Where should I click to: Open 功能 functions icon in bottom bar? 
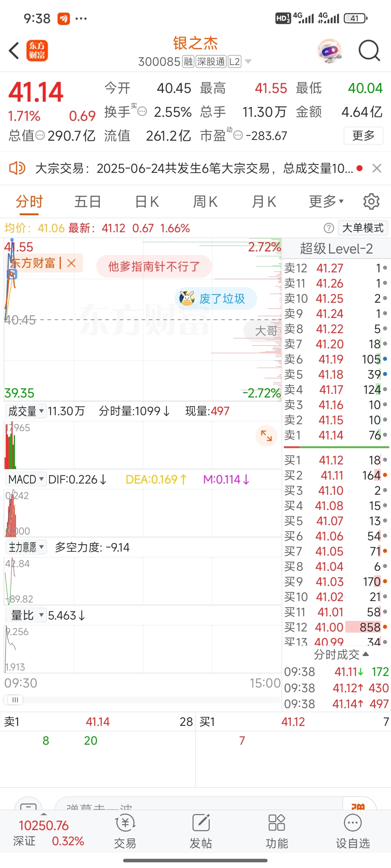tap(277, 831)
